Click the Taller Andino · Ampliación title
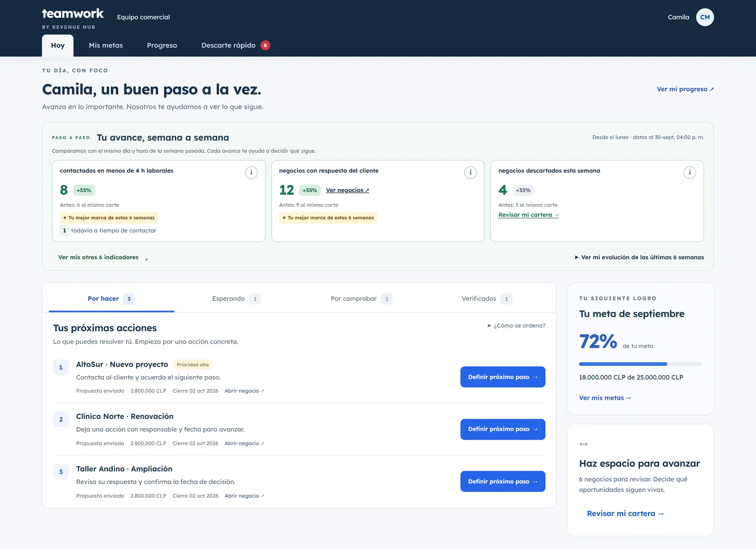The image size is (756, 549). click(124, 469)
